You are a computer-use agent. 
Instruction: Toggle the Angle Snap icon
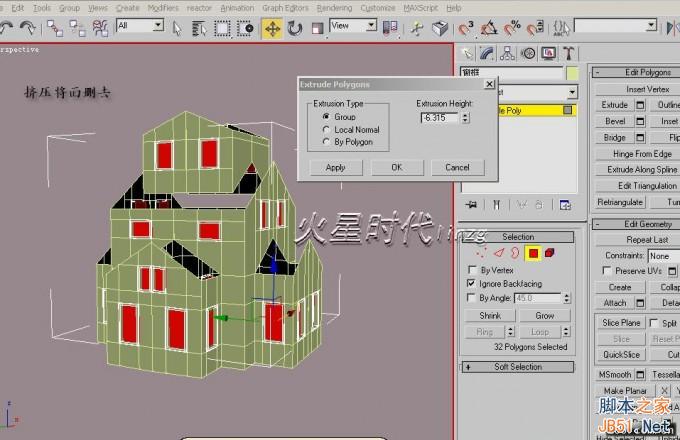click(489, 28)
